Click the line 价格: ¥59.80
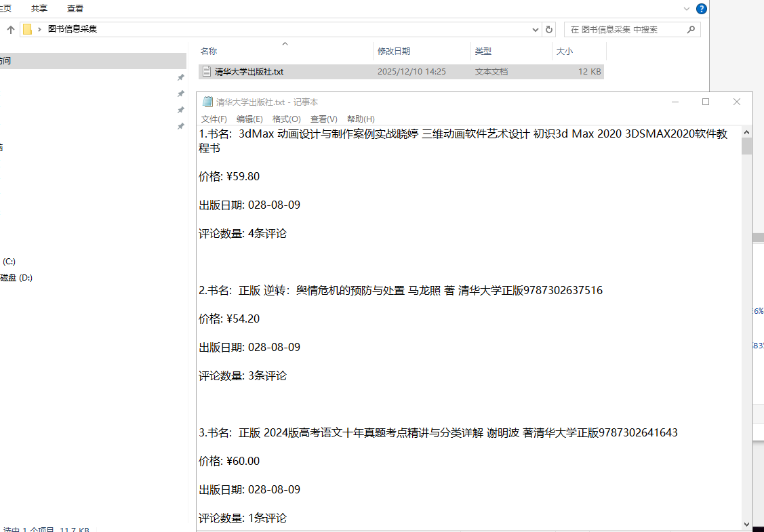 coord(229,176)
